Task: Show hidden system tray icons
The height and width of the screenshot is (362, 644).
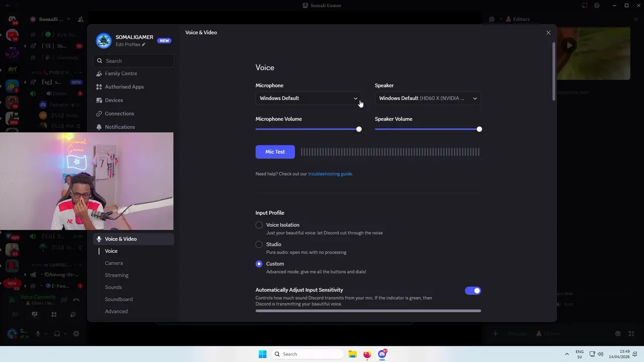Action: 567,354
